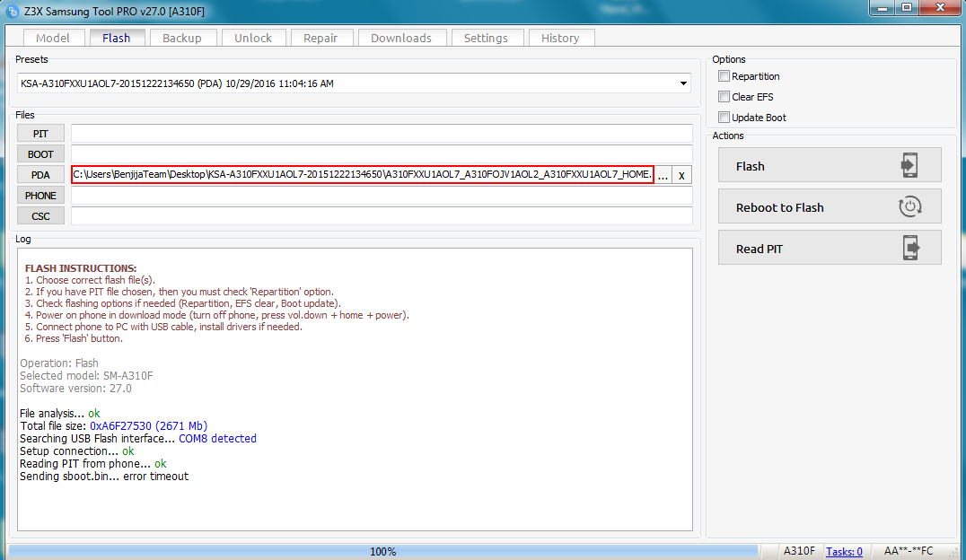Click 'Software version: 27.0' log line
The image size is (966, 560).
(x=75, y=388)
